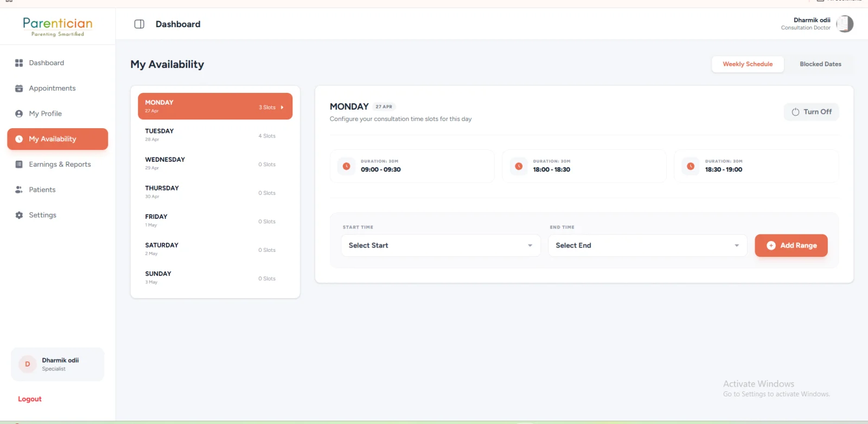Turn Off Monday availability
868x424 pixels.
811,112
